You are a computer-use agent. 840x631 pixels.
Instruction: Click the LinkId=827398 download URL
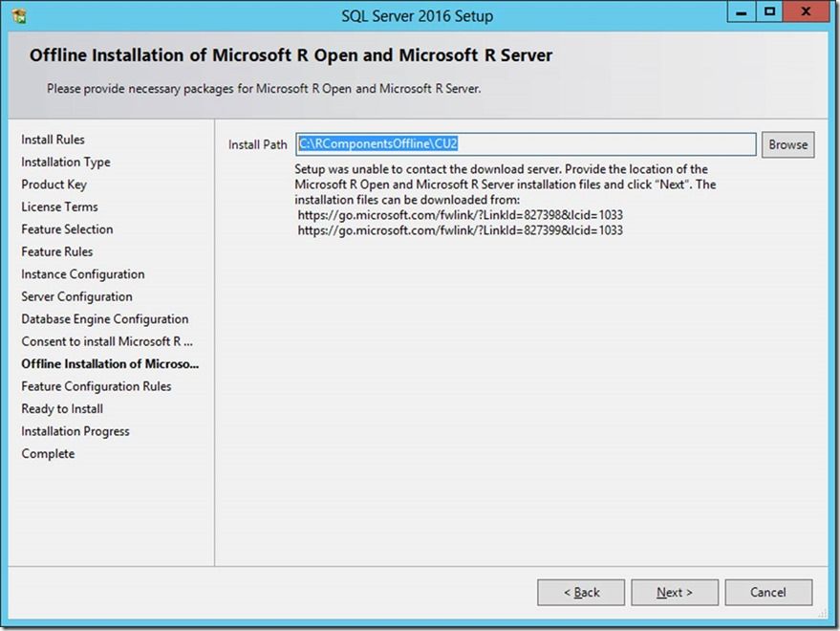tap(461, 215)
